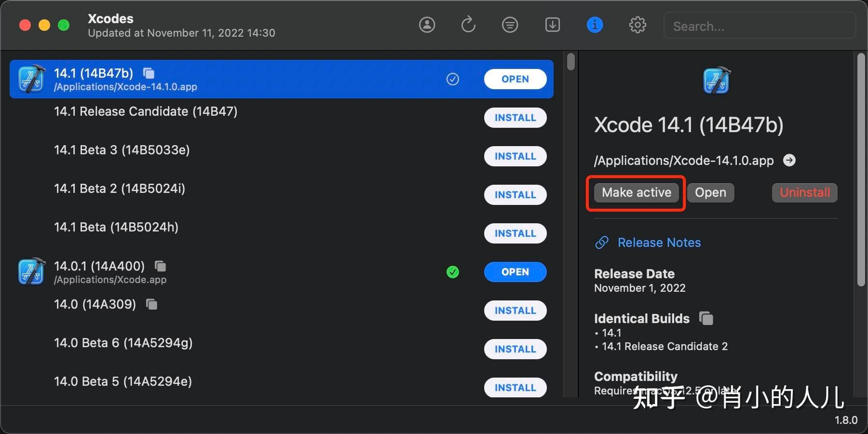Uninstall Xcode 14.1
Image resolution: width=868 pixels, height=434 pixels.
(804, 192)
